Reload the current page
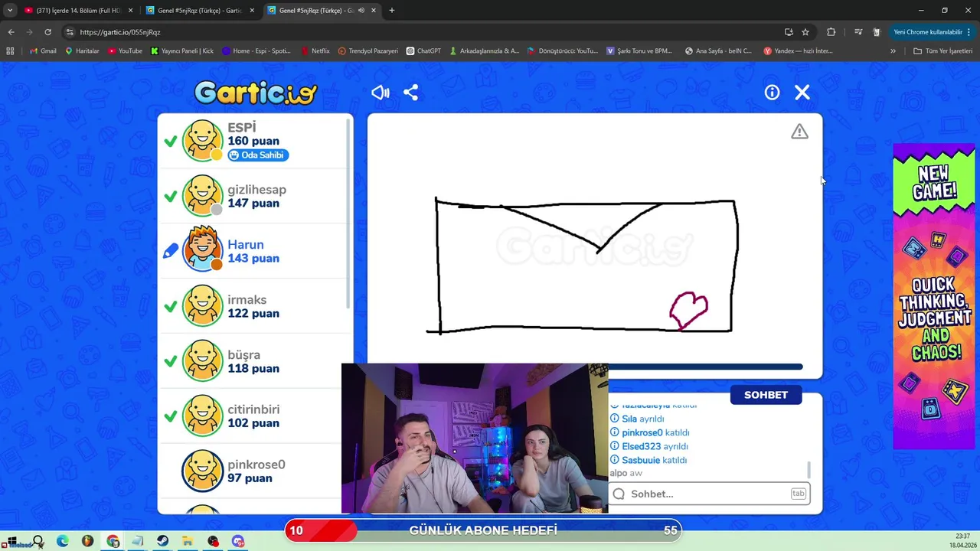 click(x=47, y=32)
